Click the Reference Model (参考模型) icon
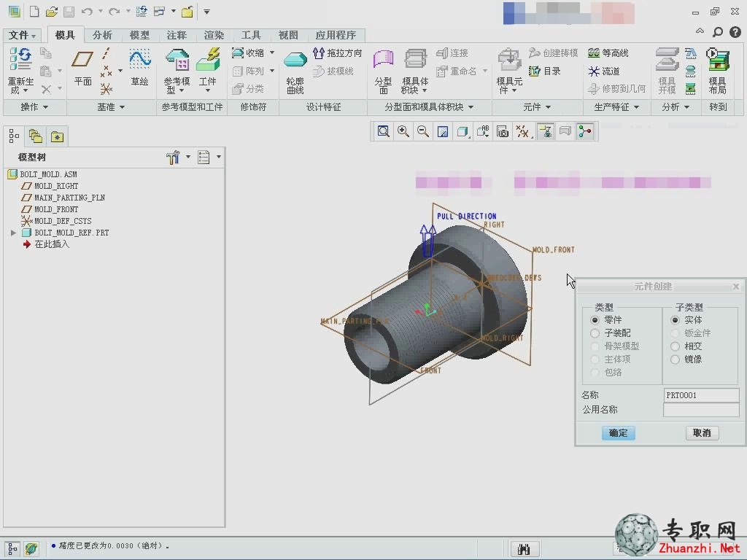 [177, 60]
